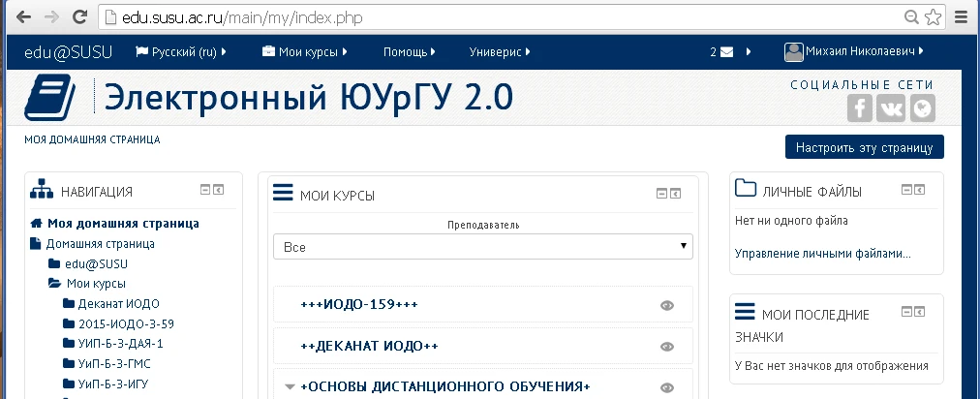Click the Навигация sitemap icon
This screenshot has width=980, height=399.
42,189
